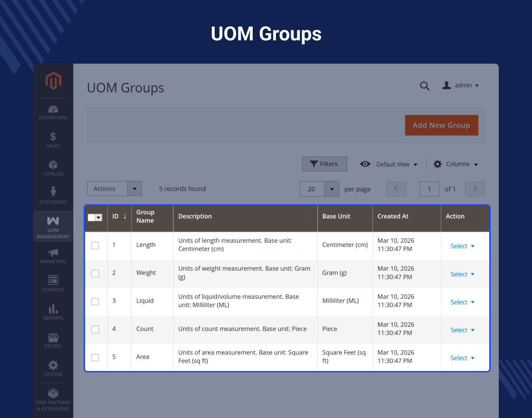Click the Add New Group button

441,125
